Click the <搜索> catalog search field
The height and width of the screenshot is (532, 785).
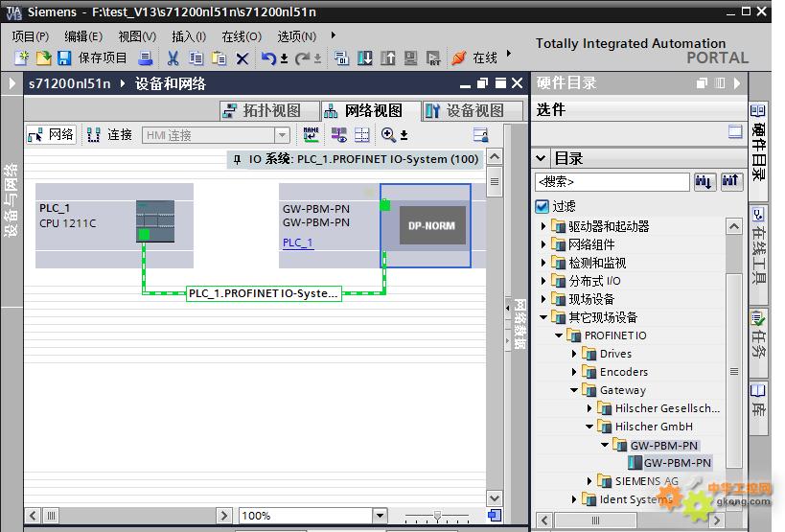612,182
